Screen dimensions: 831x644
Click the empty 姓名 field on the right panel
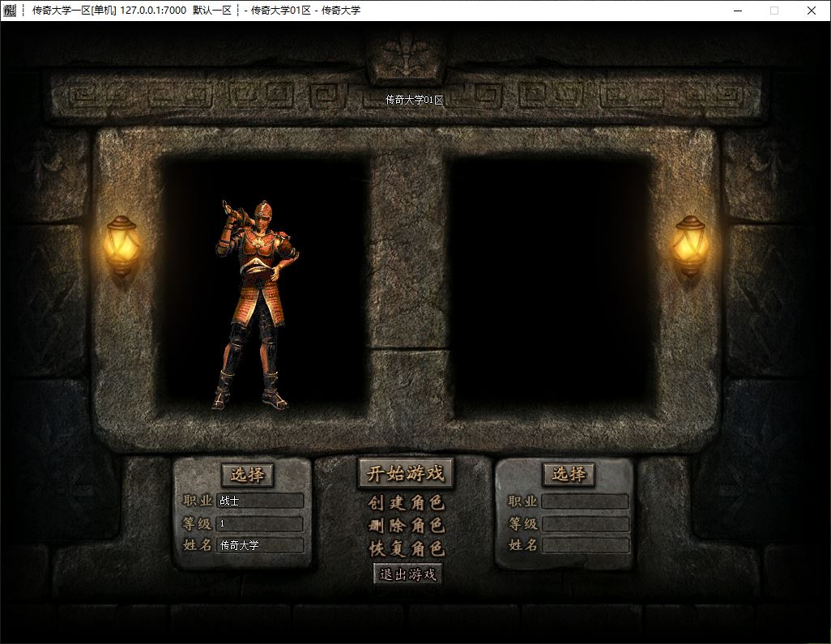(x=585, y=545)
